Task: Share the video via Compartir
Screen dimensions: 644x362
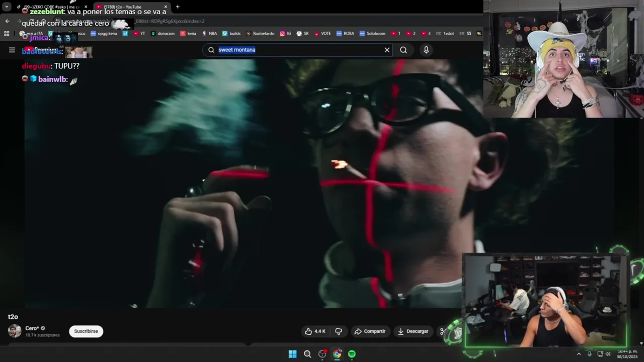Action: click(x=370, y=331)
